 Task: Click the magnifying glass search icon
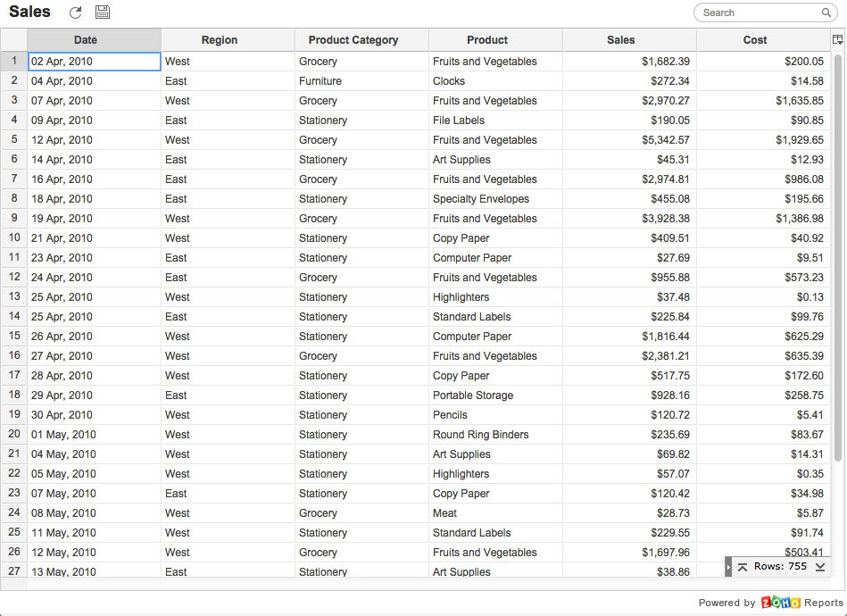(x=826, y=12)
